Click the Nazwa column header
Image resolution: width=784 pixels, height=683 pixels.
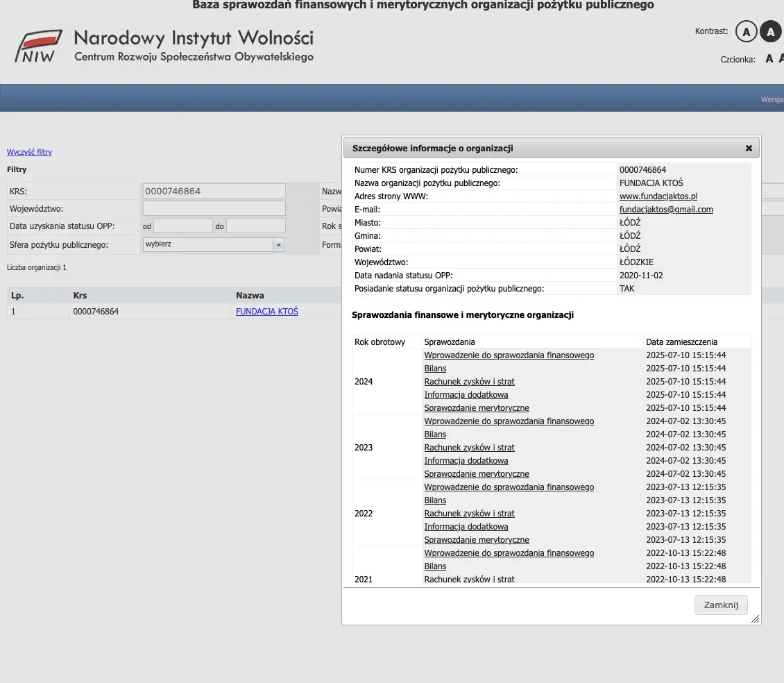point(250,295)
